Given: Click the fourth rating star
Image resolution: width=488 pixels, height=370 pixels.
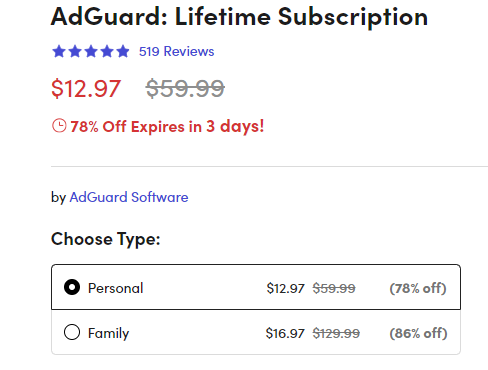Looking at the screenshot, I should (107, 51).
